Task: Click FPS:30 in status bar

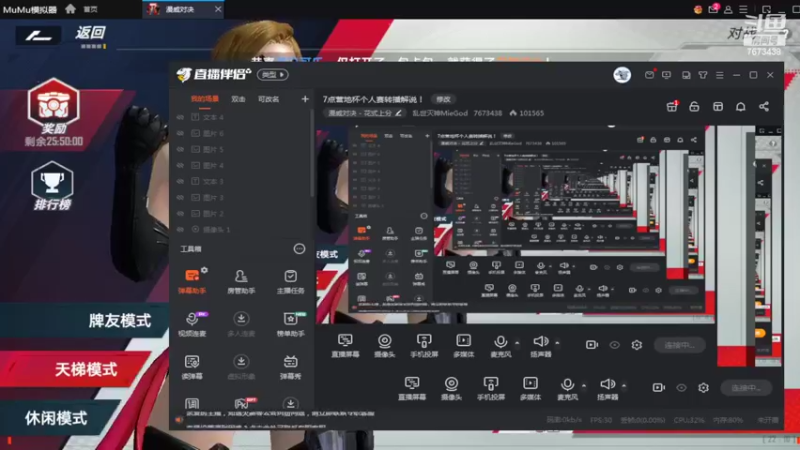Action: click(x=601, y=420)
